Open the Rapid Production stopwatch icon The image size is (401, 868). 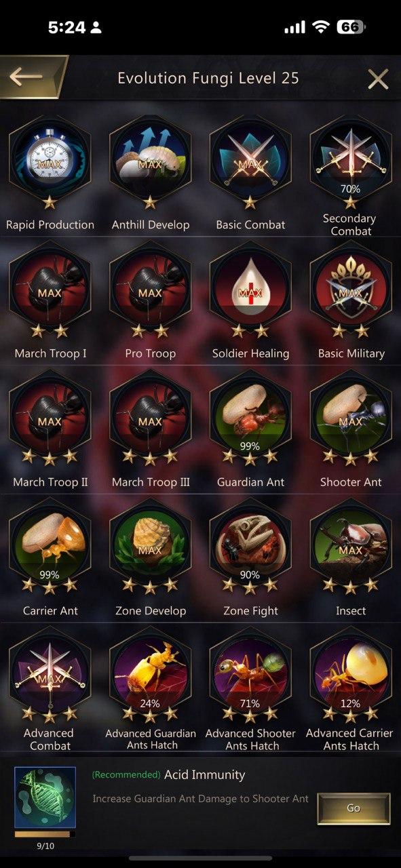50,161
